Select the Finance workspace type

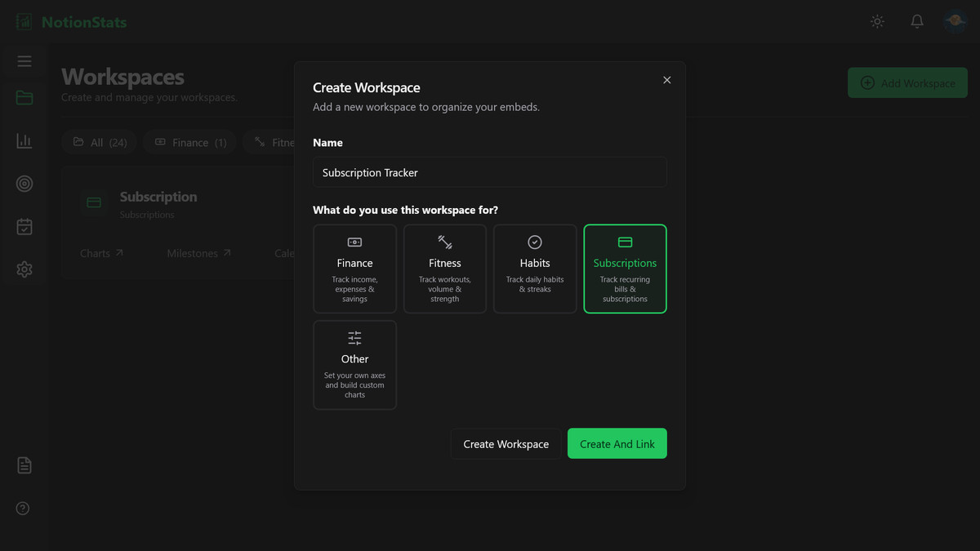click(x=355, y=269)
